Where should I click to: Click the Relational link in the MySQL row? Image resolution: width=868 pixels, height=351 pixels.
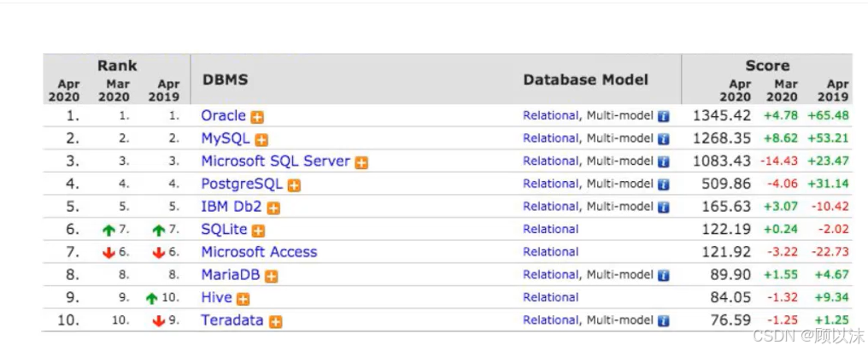550,138
